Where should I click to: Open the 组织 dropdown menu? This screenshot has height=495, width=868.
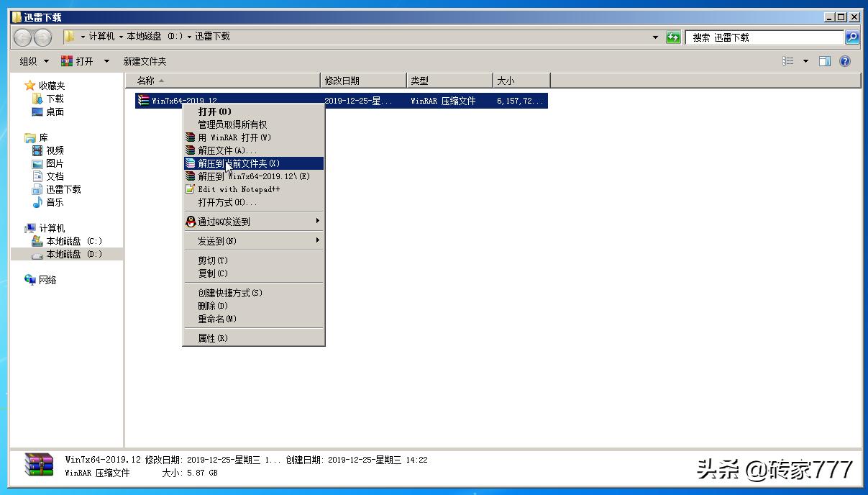[34, 61]
